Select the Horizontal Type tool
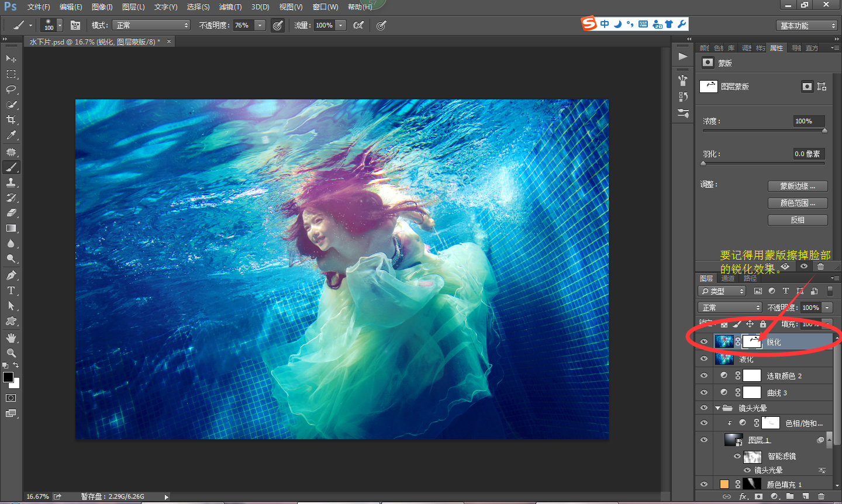 click(11, 291)
